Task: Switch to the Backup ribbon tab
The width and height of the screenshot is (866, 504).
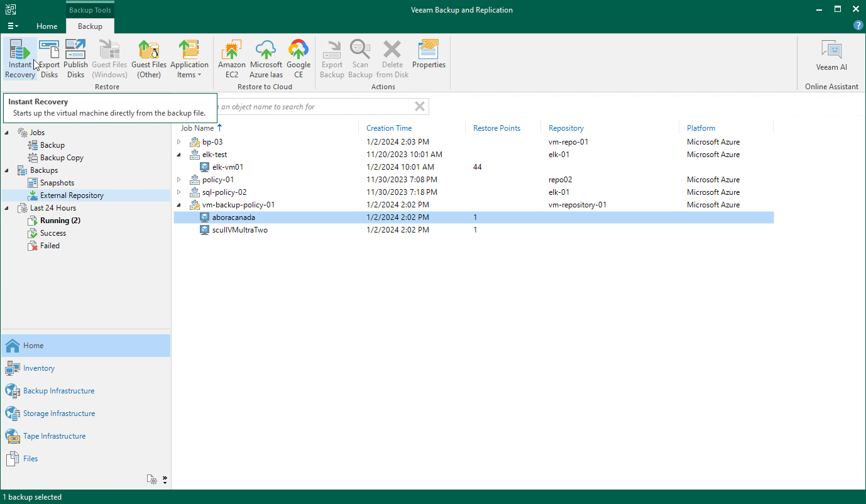Action: coord(90,26)
